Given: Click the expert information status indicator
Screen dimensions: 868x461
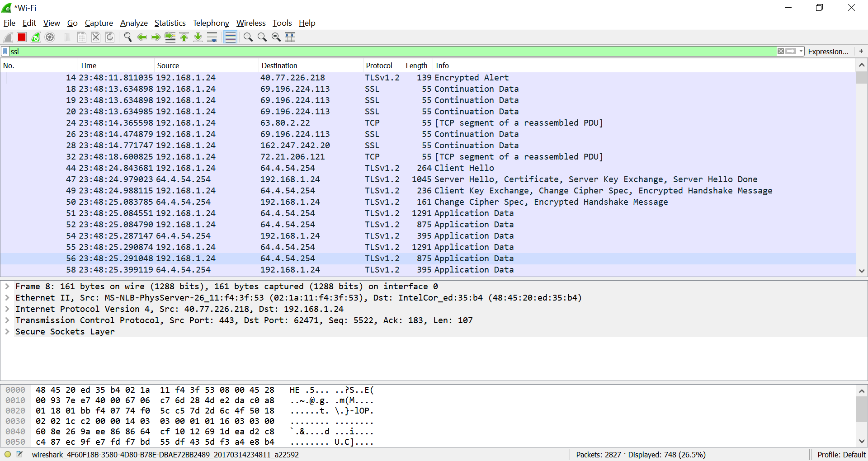Looking at the screenshot, I should pos(8,454).
